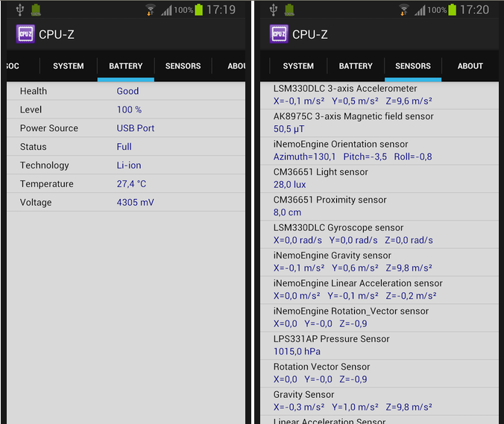Screen dimensions: 504x424
Task: Tap iNemoEngine Linear Acceleration sensor entry
Action: [x=379, y=290]
